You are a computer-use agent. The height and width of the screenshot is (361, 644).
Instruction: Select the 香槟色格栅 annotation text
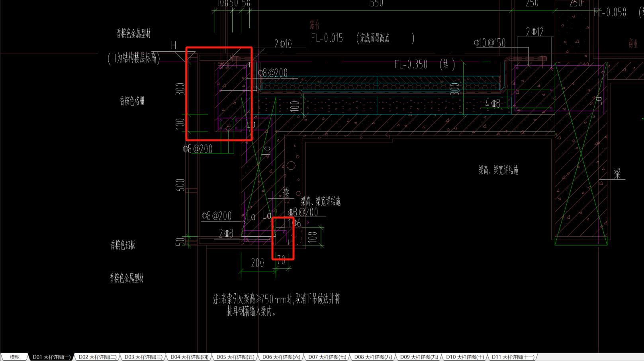click(x=132, y=101)
